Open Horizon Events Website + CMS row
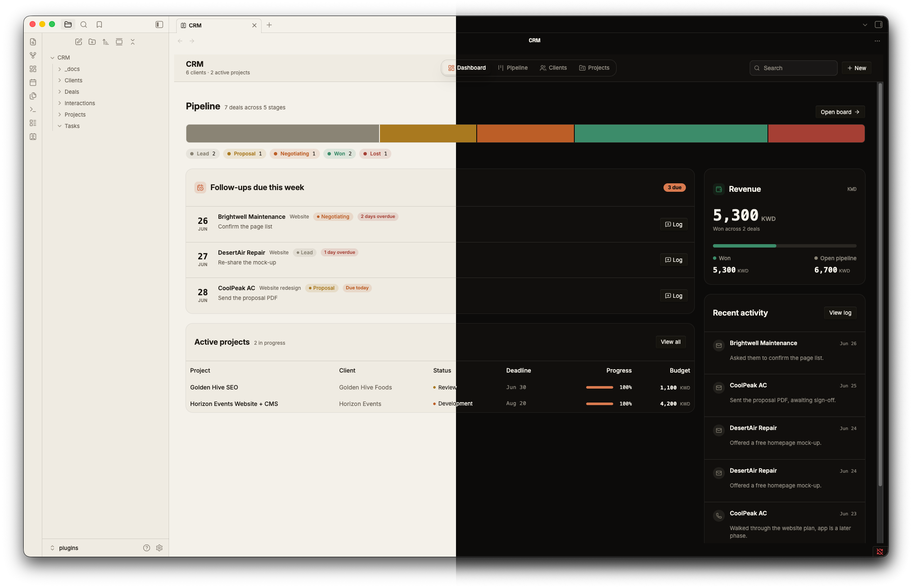Viewport: 912px width, 588px height. pyautogui.click(x=440, y=404)
